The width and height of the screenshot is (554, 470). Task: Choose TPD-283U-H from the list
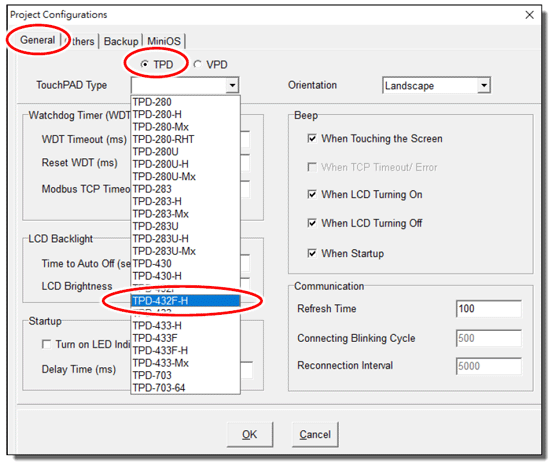tap(185, 239)
